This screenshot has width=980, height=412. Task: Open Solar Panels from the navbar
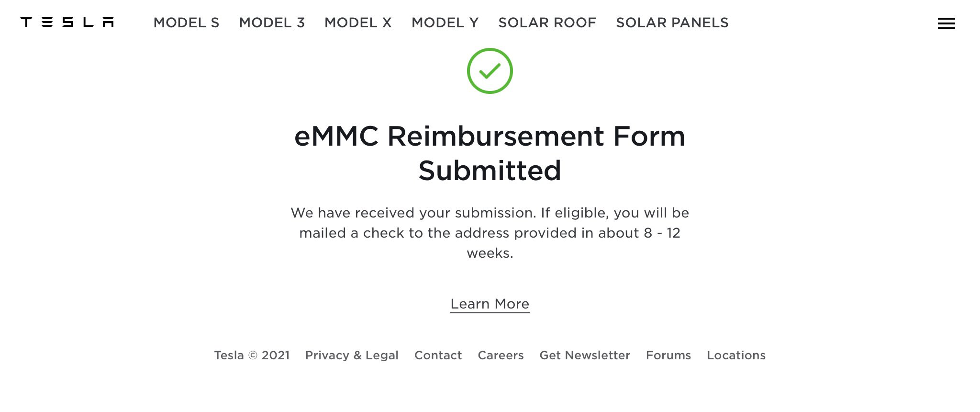pyautogui.click(x=672, y=23)
